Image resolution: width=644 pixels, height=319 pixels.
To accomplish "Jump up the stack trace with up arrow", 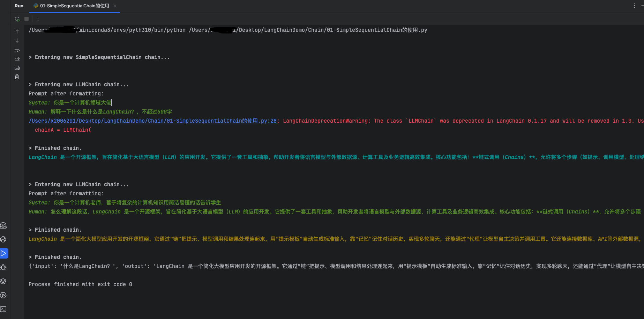I will [x=17, y=31].
